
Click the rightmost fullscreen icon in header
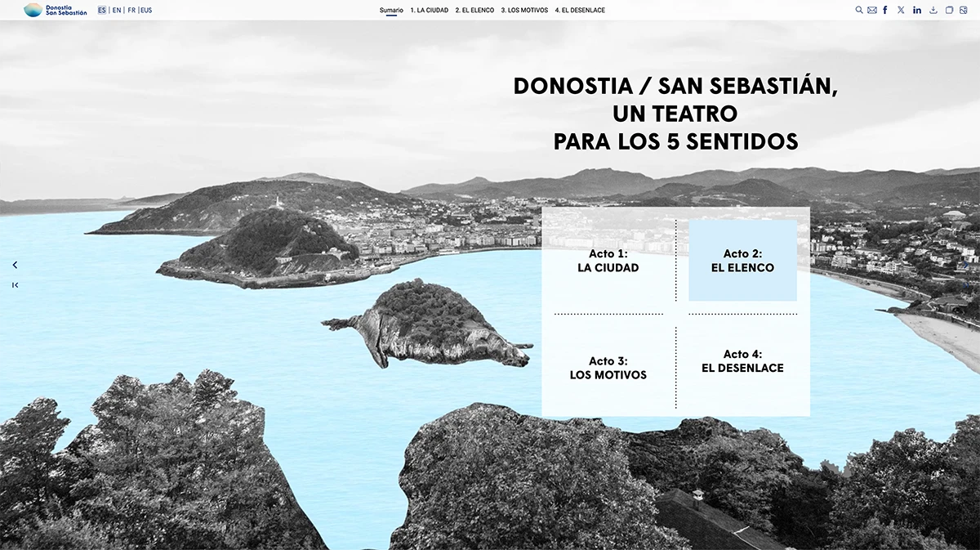[x=964, y=10]
